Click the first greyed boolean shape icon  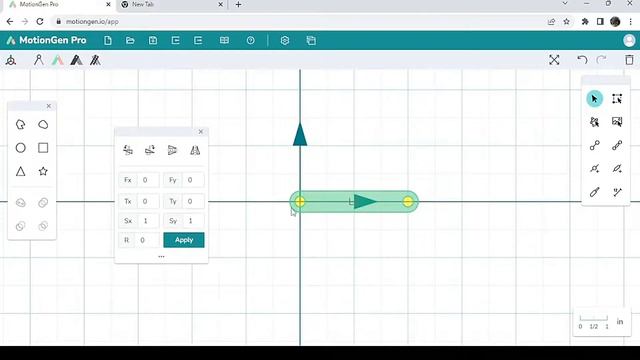click(20, 202)
